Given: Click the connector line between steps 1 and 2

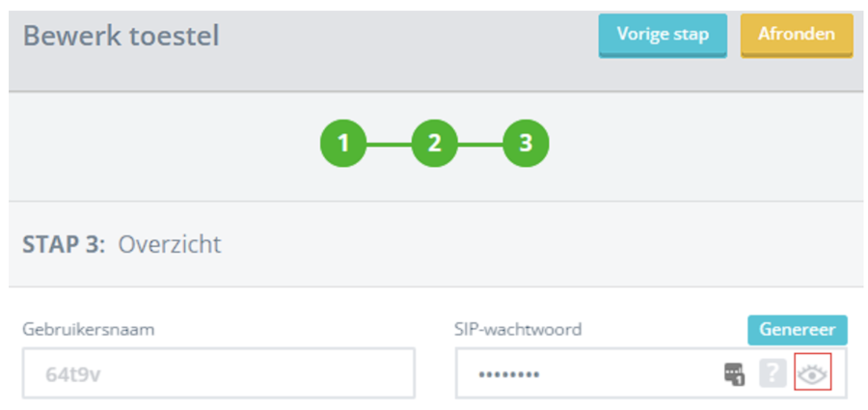Looking at the screenshot, I should coord(389,144).
